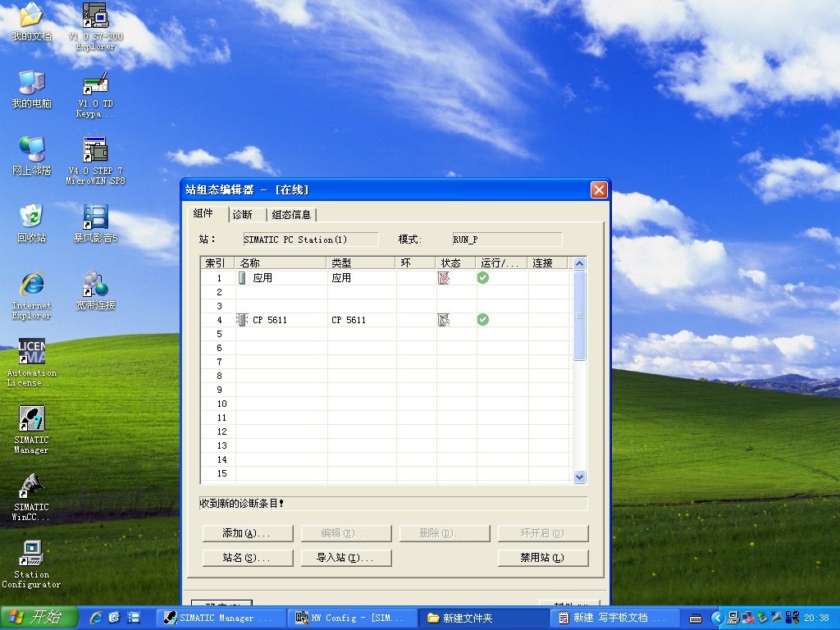Select index 2 row in the component list
Image resolution: width=840 pixels, height=630 pixels.
[386, 292]
